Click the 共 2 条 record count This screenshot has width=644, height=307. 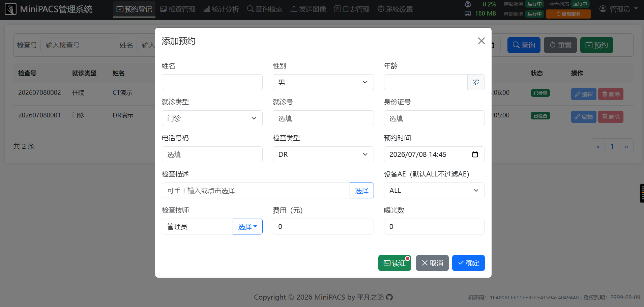click(x=24, y=146)
